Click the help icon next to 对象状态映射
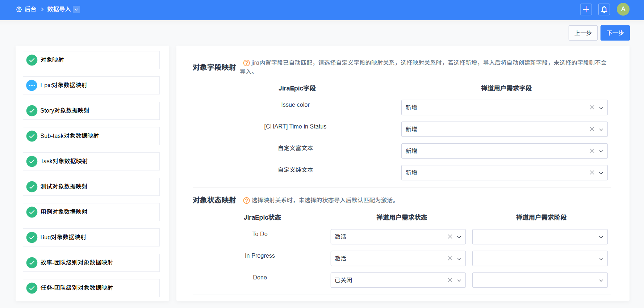 coord(246,200)
